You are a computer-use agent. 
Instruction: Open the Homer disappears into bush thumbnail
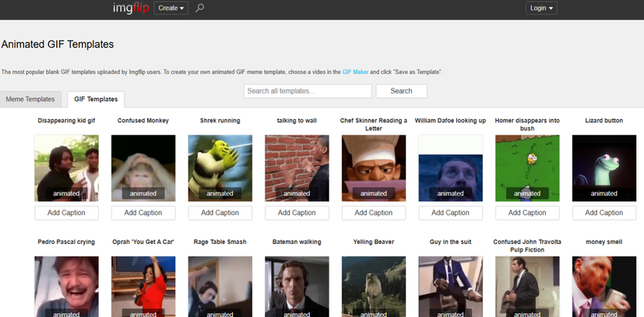click(527, 168)
